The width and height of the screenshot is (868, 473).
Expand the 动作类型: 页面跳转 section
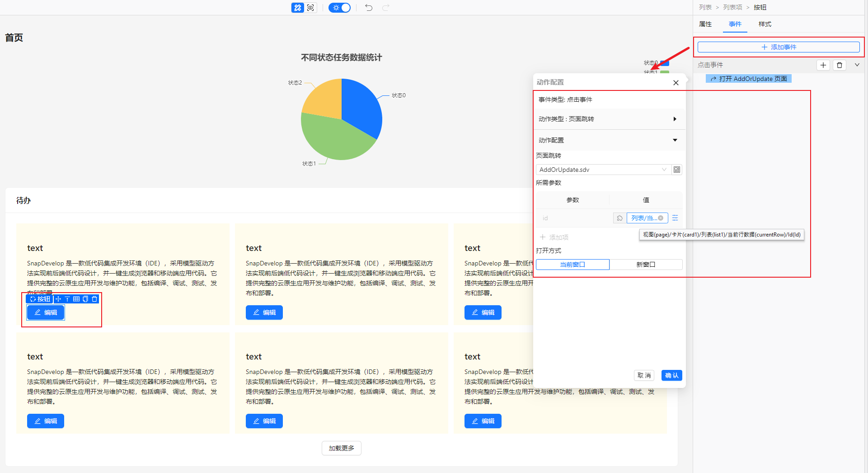point(675,119)
